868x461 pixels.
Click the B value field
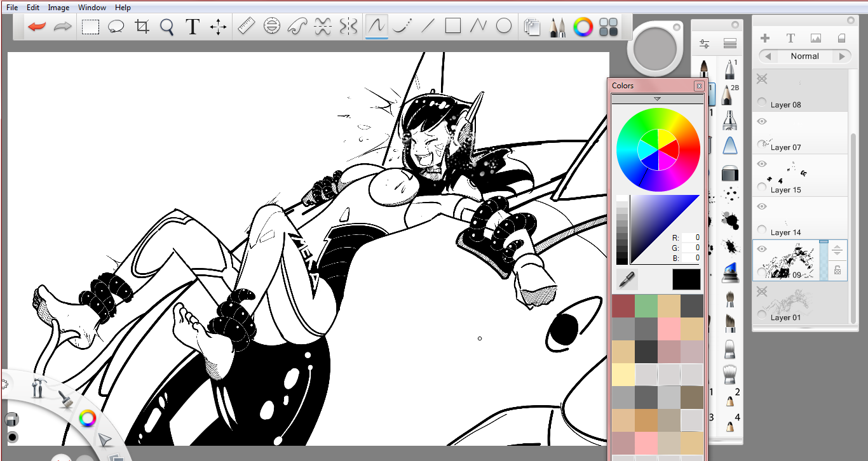[x=691, y=258]
